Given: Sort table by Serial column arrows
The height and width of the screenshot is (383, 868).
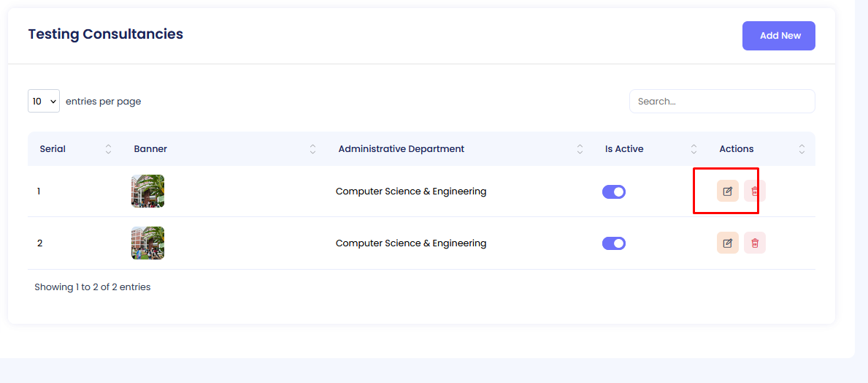Looking at the screenshot, I should point(109,149).
